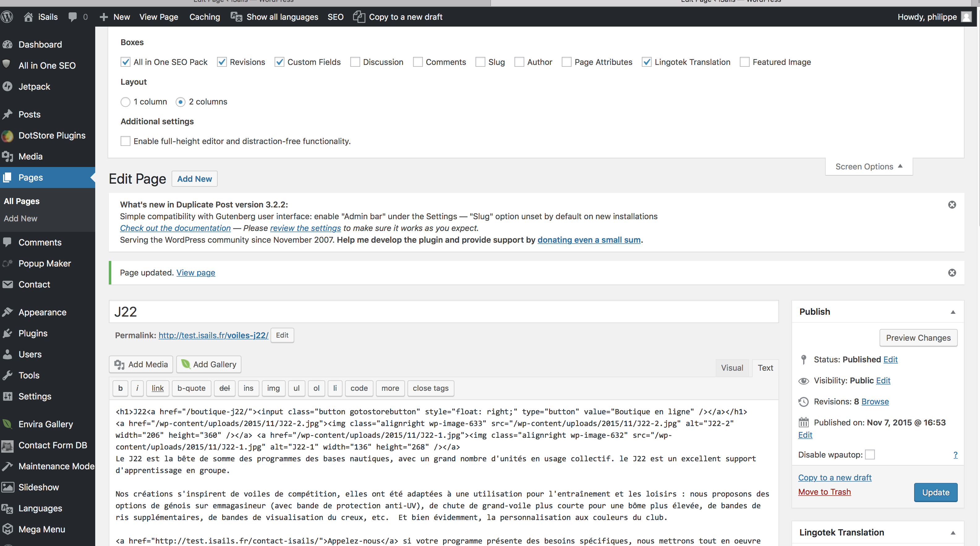Screen dimensions: 980x546
Task: Enable the Discussion box checkbox
Action: 355,62
